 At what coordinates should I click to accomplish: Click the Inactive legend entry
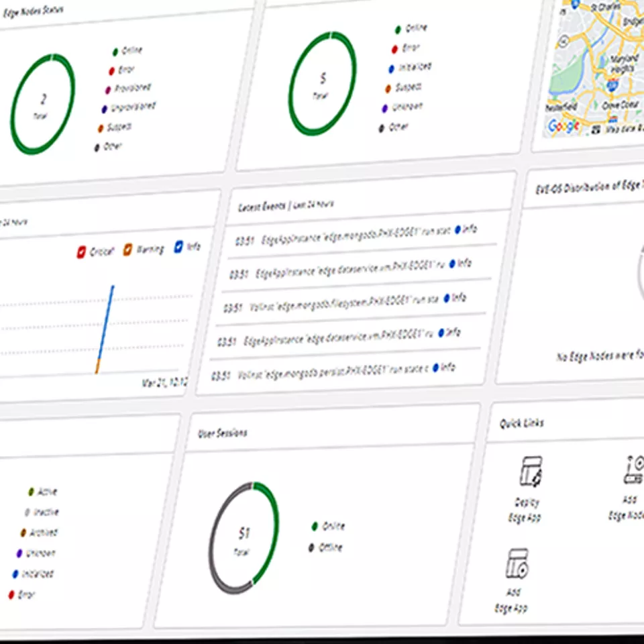click(42, 512)
